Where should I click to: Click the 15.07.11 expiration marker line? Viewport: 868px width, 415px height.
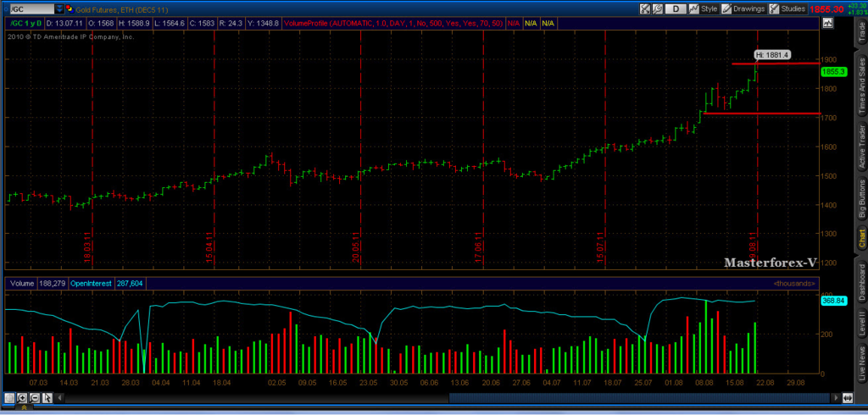605,149
